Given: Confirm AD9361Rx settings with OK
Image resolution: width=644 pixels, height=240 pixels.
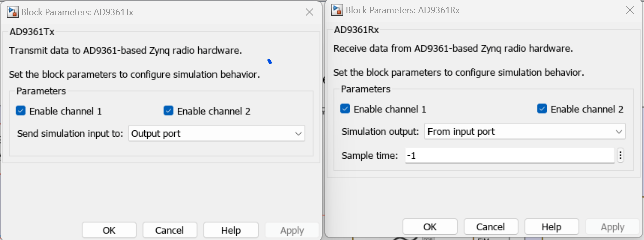Looking at the screenshot, I should pyautogui.click(x=430, y=227).
